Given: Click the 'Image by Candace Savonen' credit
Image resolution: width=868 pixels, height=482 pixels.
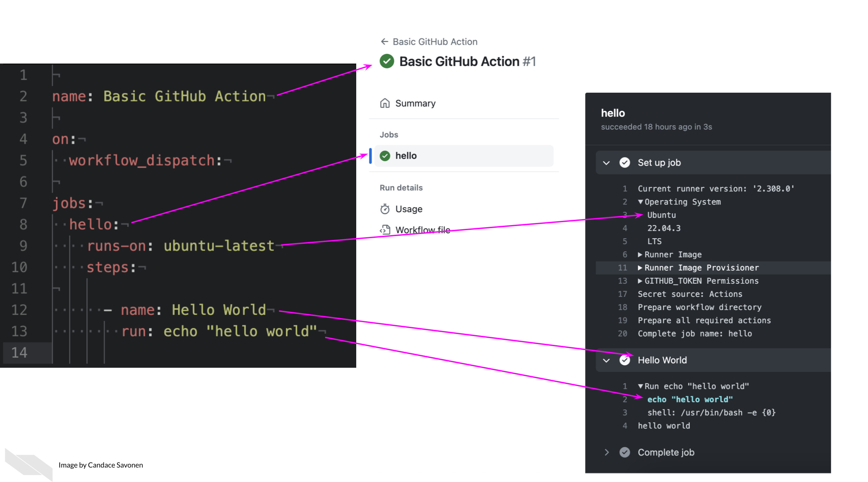Looking at the screenshot, I should [101, 465].
